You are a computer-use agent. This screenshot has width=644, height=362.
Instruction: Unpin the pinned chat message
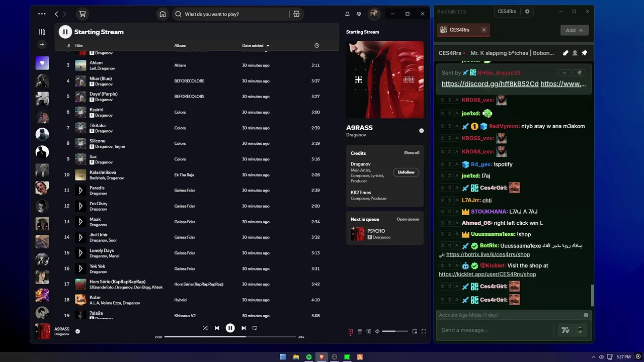tap(580, 72)
